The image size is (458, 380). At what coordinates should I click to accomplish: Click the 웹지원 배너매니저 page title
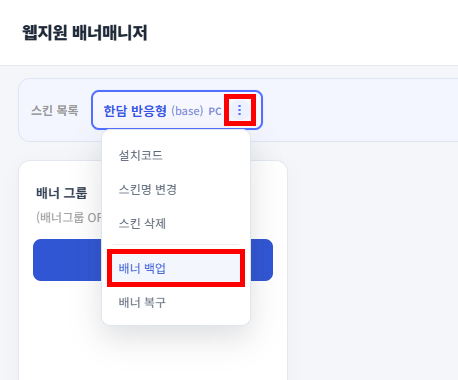point(85,33)
